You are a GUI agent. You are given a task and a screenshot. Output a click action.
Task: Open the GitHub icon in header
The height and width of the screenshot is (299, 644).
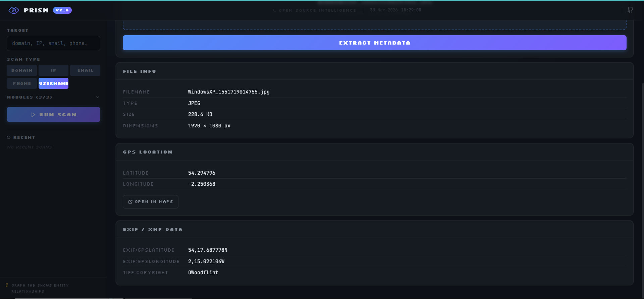coord(630,10)
